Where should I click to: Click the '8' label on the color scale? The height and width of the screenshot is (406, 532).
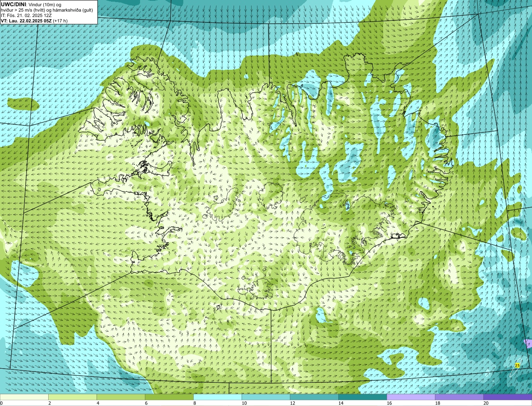point(195,403)
